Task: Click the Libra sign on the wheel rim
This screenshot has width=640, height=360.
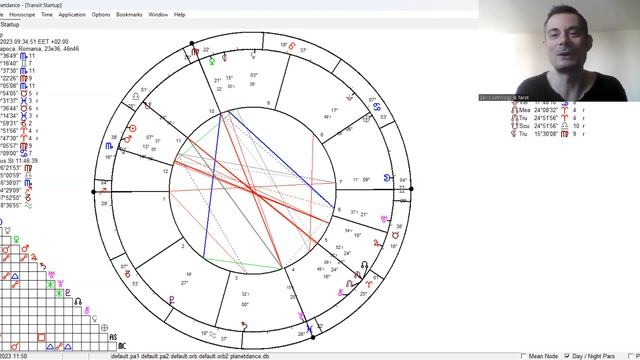Action: click(136, 96)
